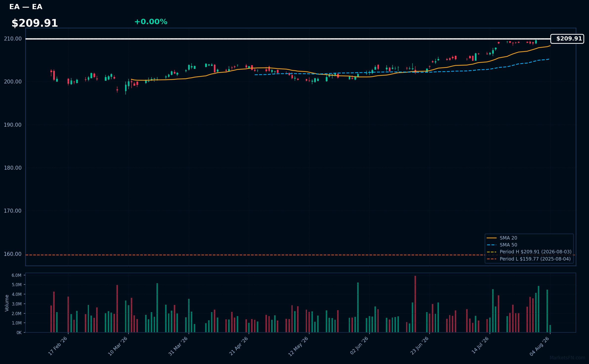Click the 02 Jun '26 date label

click(359, 345)
